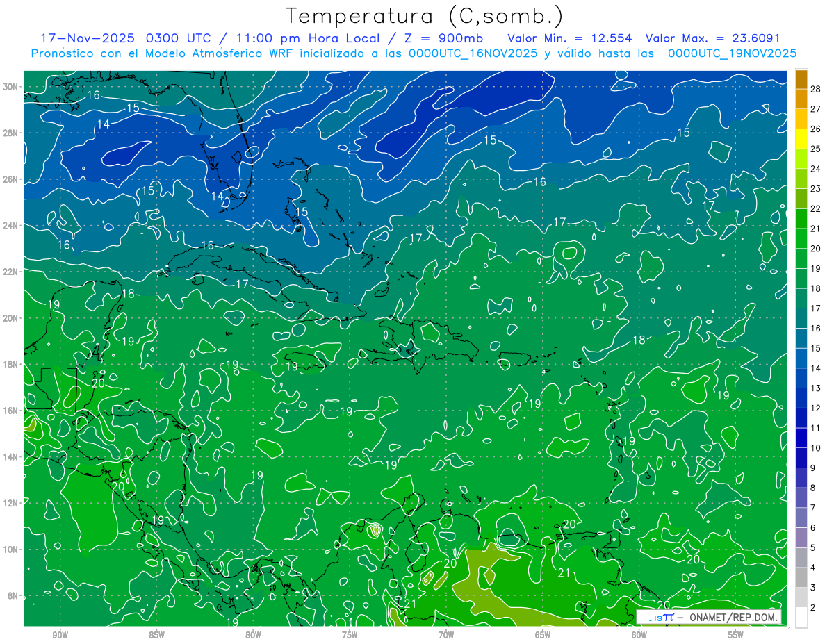Click the latitude axis label "28N"
Image resolution: width=834 pixels, height=644 pixels.
(x=10, y=133)
